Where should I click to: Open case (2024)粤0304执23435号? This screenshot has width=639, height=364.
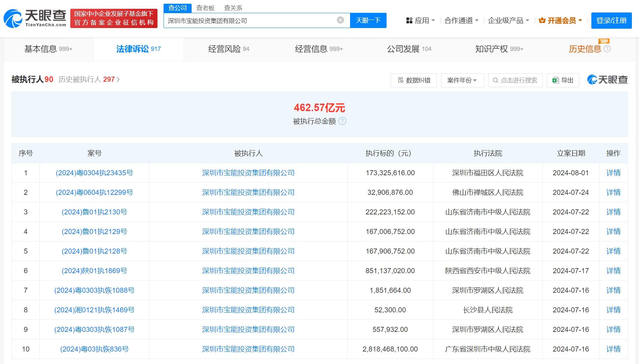pyautogui.click(x=94, y=173)
